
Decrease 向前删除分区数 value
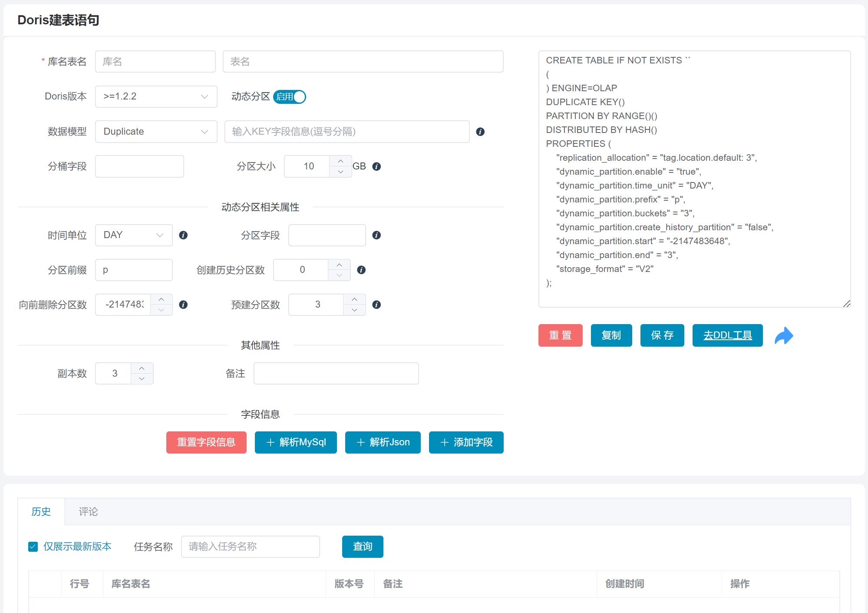pos(162,310)
